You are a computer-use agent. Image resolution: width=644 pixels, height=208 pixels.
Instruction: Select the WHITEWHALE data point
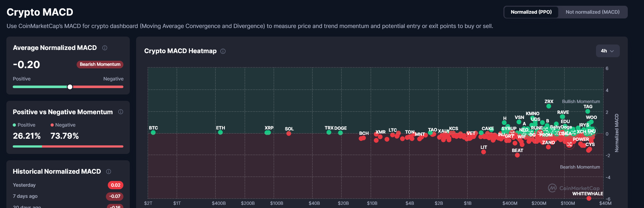pyautogui.click(x=589, y=198)
